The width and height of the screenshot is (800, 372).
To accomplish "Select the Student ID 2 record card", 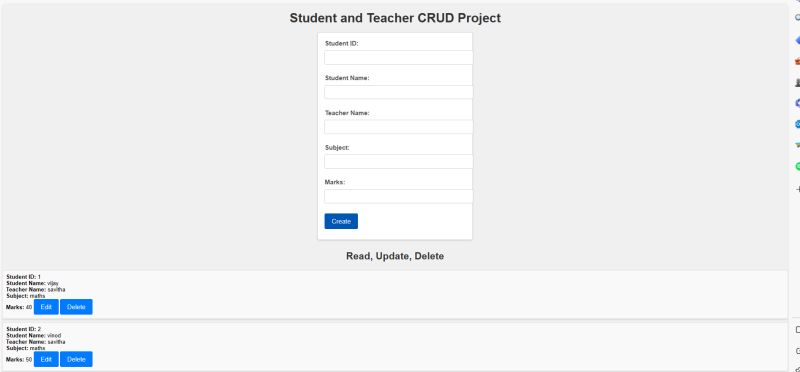I will pyautogui.click(x=395, y=346).
